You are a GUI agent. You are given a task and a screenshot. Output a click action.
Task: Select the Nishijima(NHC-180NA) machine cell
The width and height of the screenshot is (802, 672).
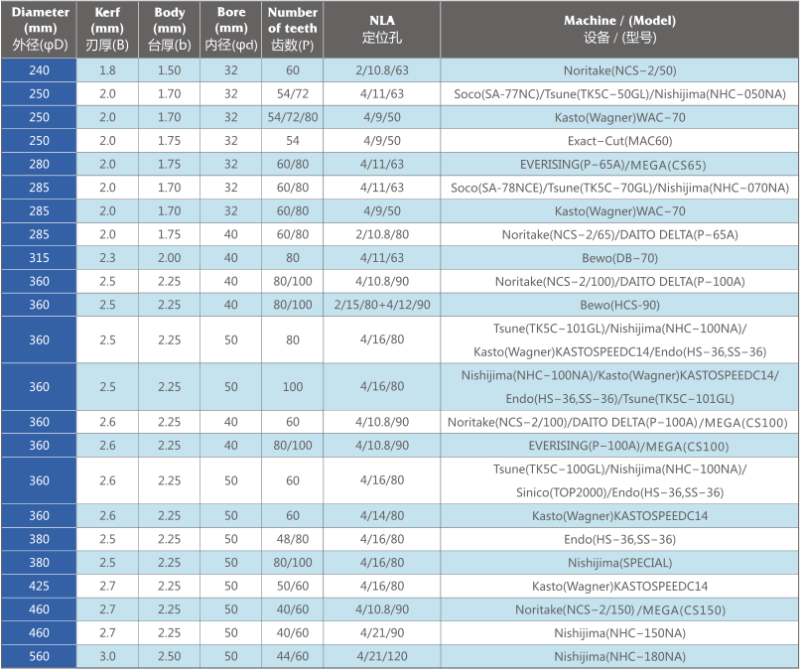[619, 656]
